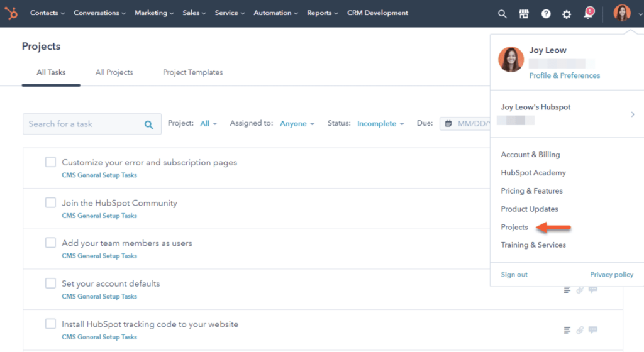The width and height of the screenshot is (644, 352).
Task: Open Customize your error and subscription pages title
Action: click(149, 162)
